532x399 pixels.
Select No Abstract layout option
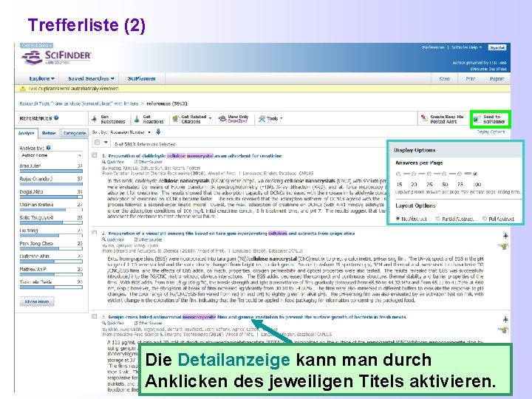coord(398,219)
